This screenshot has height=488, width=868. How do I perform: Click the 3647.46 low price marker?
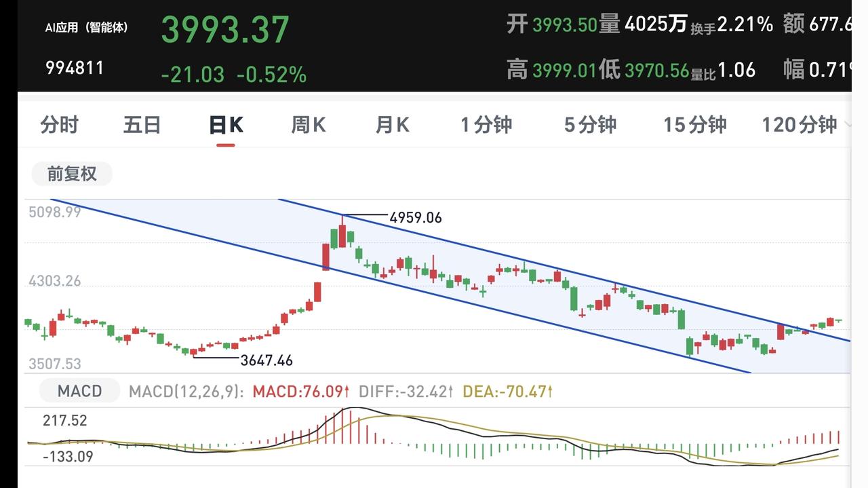pyautogui.click(x=267, y=360)
